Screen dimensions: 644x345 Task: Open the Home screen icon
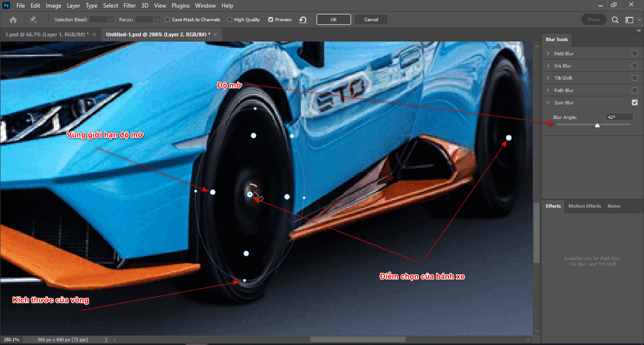tap(13, 19)
